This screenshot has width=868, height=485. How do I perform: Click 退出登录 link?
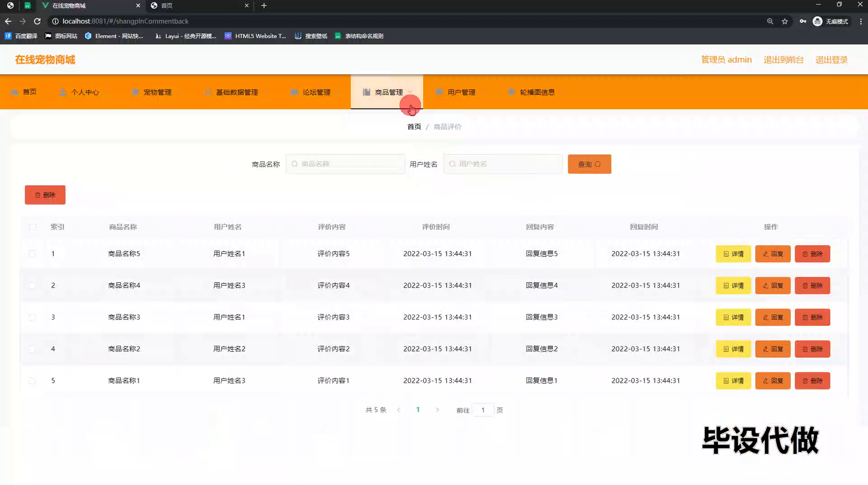coord(831,60)
